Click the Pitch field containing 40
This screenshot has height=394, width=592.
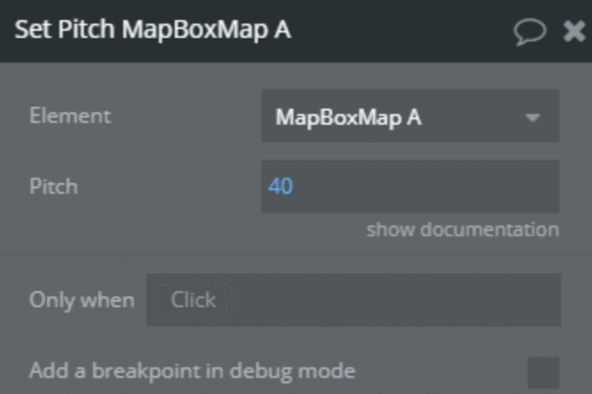click(x=410, y=186)
